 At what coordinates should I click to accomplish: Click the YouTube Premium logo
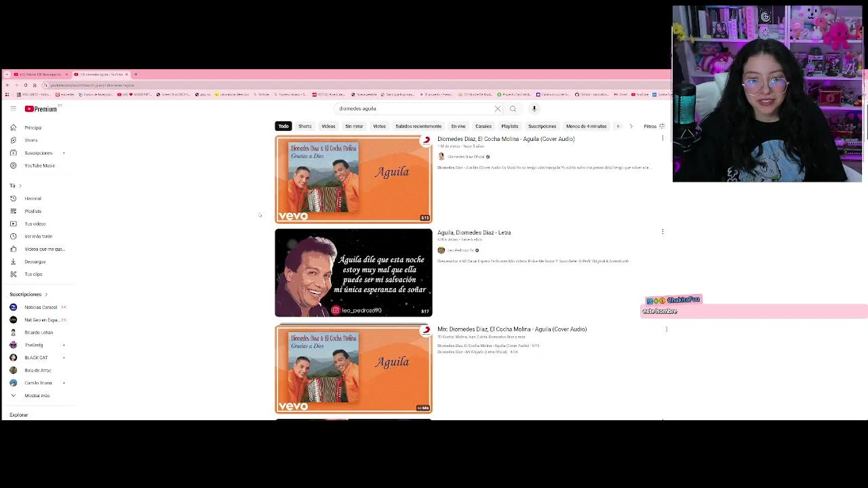41,108
